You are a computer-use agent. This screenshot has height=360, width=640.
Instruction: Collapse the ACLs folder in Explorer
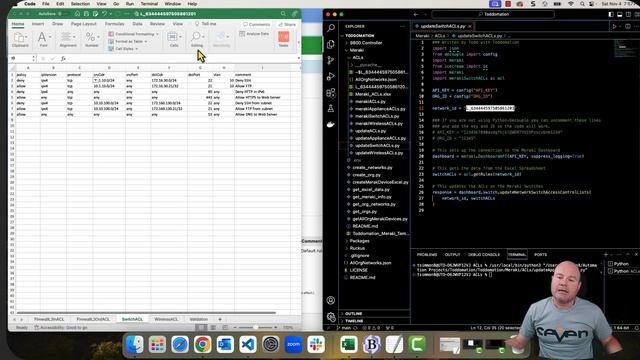click(x=358, y=58)
